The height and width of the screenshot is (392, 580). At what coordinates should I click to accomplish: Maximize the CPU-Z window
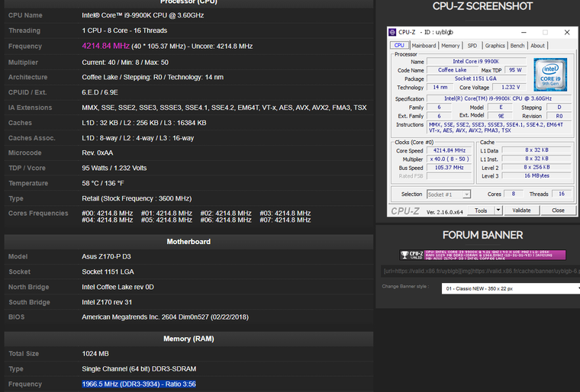pos(545,33)
